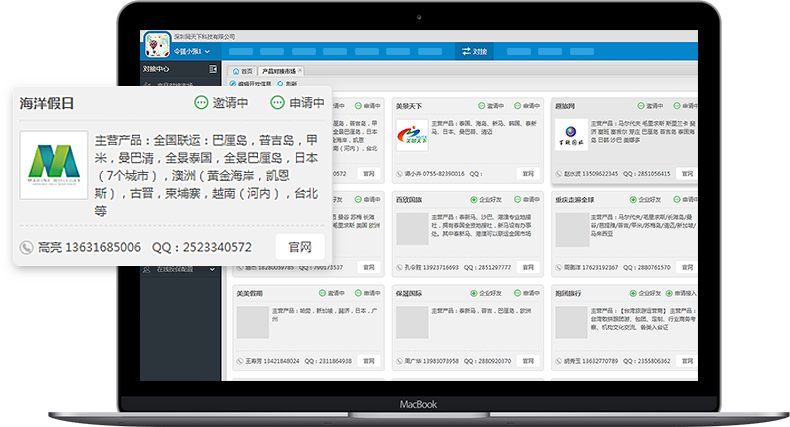Click 企业好友 icon on card with QQ 2880920370
Image resolution: width=790 pixels, height=427 pixels.
click(474, 293)
